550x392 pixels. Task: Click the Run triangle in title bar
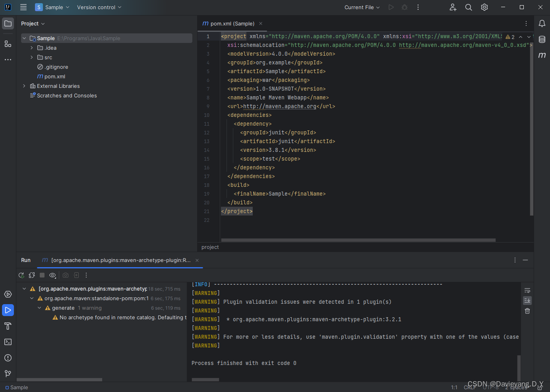pos(391,7)
